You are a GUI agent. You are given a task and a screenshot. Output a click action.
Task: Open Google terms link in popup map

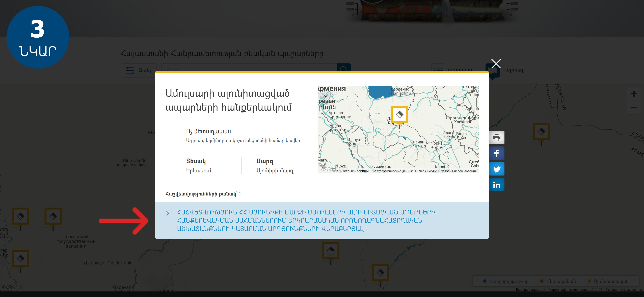(459, 171)
